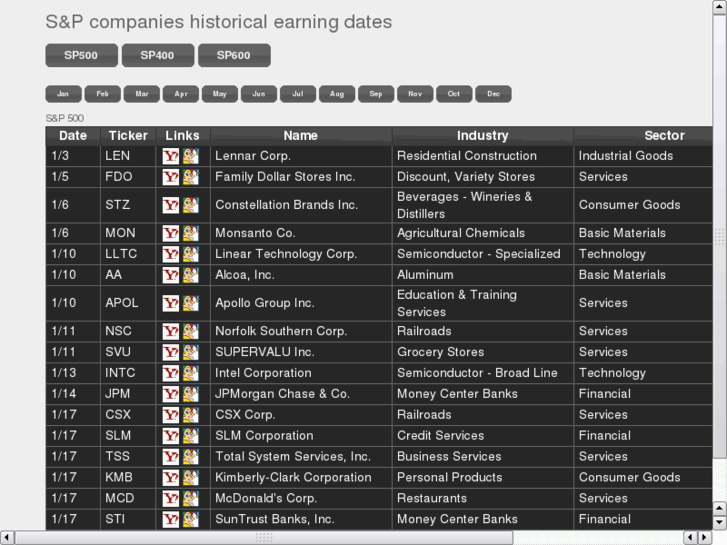
Task: Open Yahoo link for LEN ticker
Action: [x=171, y=156]
